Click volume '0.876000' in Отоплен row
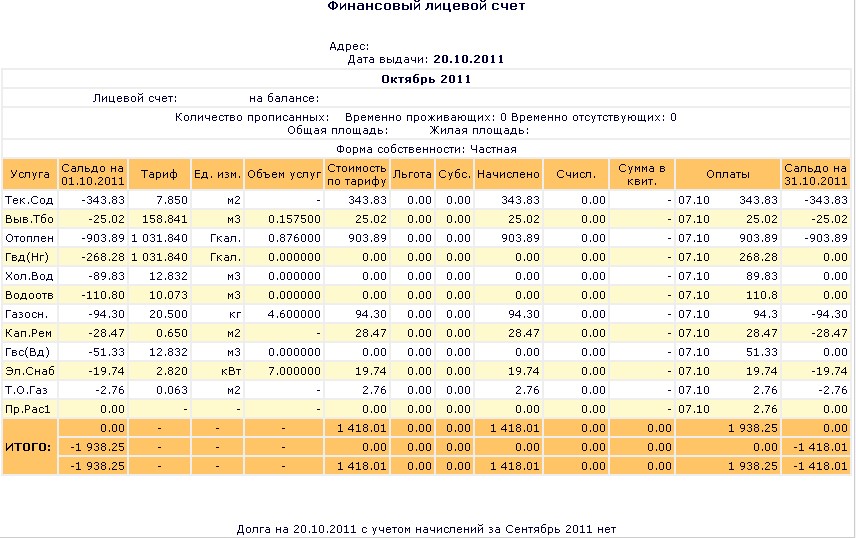This screenshot has width=856, height=538. point(294,238)
